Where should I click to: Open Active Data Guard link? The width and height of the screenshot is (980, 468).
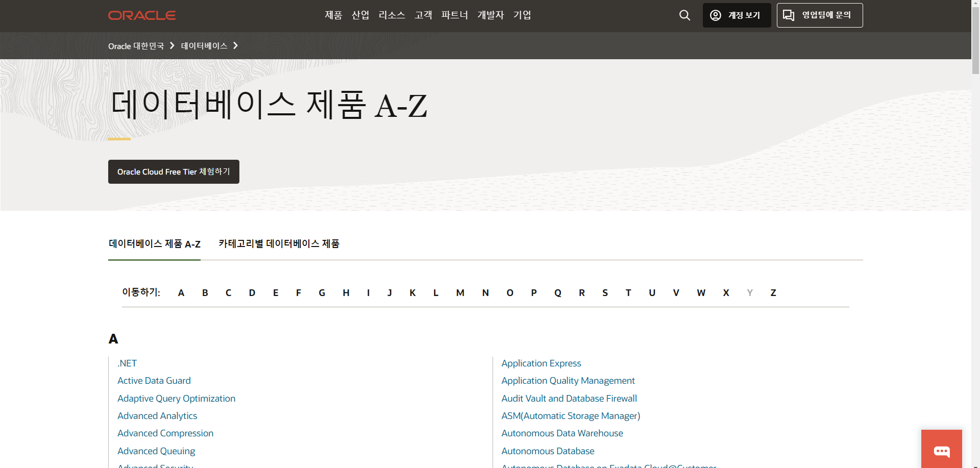(x=154, y=381)
